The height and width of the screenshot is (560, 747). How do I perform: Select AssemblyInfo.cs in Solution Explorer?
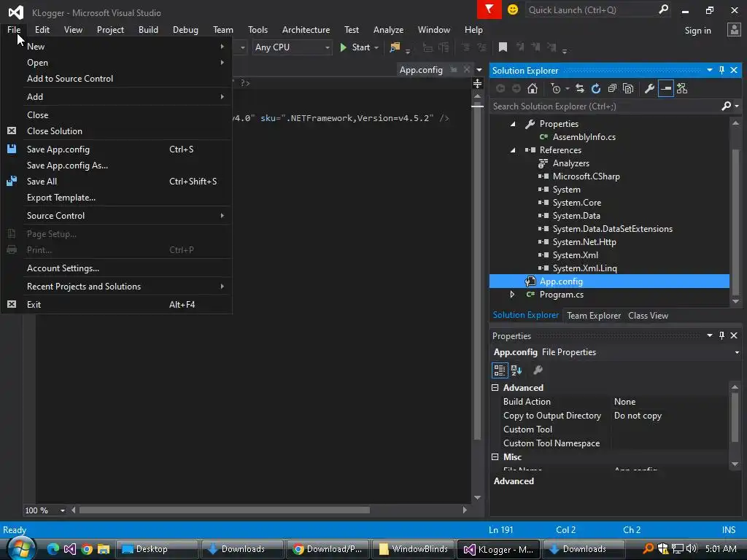click(x=584, y=137)
